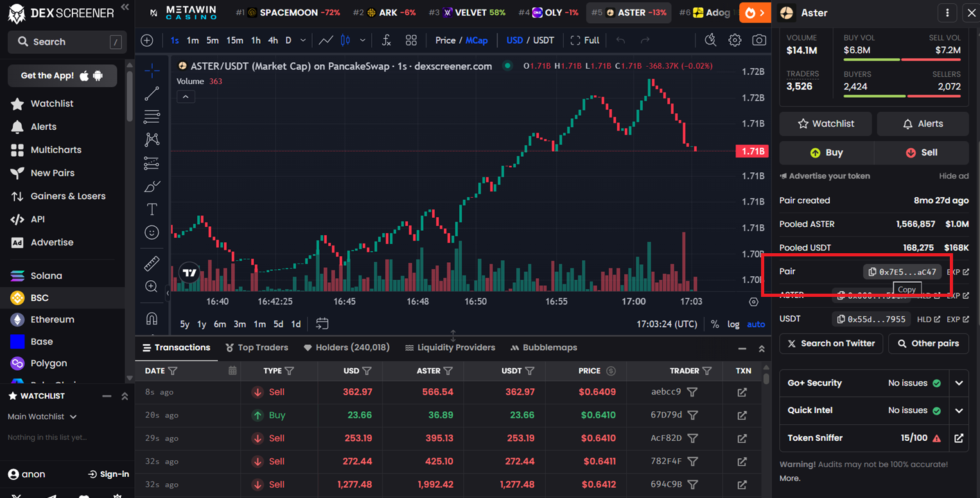Switch to the Top Traders tab
This screenshot has width=980, height=498.
pos(257,348)
